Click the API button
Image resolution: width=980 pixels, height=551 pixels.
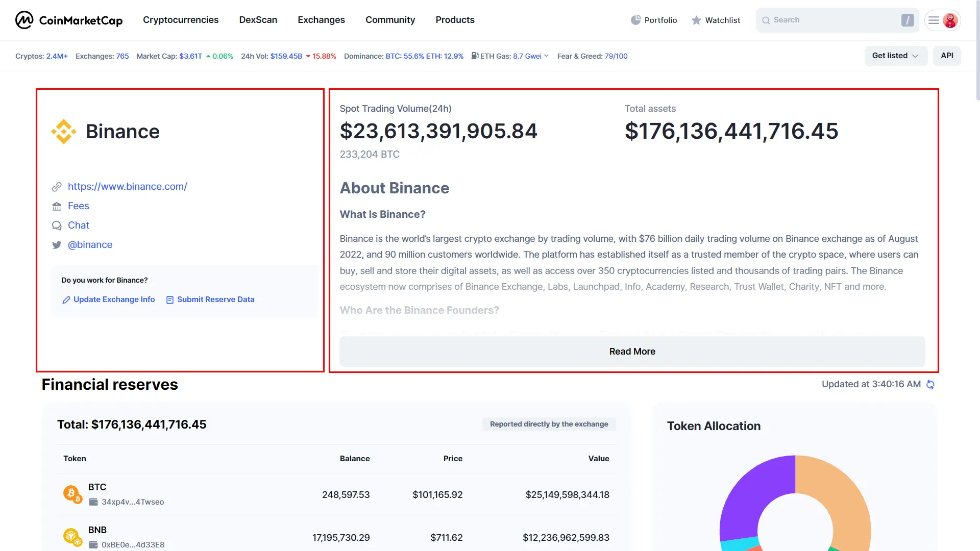pyautogui.click(x=947, y=56)
